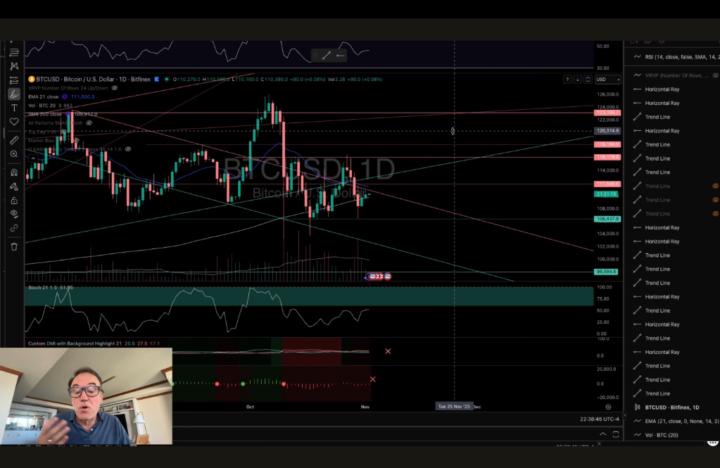Screen dimensions: 720x468
Task: Click pencil icon on floating drawing toolbar
Action: [326, 56]
